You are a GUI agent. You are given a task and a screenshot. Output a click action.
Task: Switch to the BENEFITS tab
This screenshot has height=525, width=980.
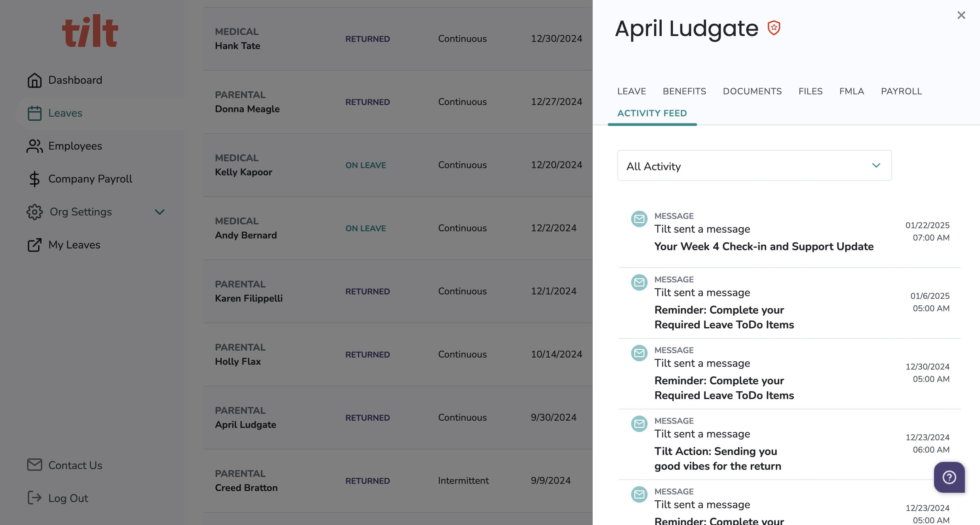(x=684, y=91)
